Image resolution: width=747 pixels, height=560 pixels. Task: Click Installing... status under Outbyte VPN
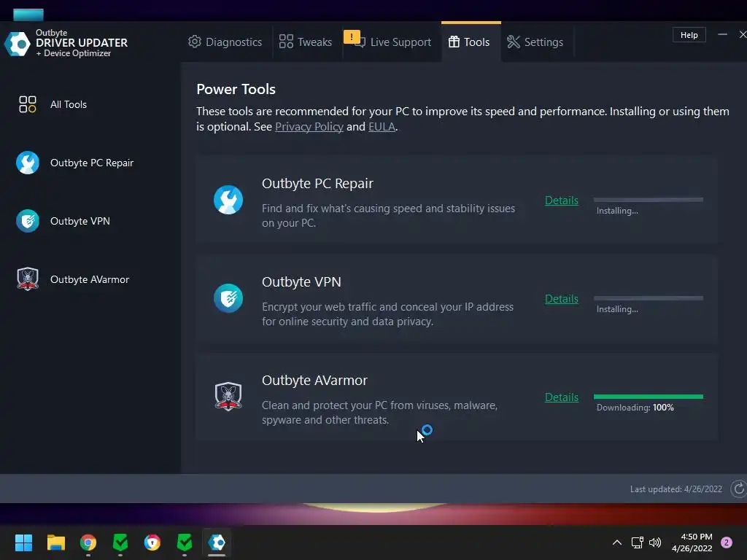click(x=617, y=309)
